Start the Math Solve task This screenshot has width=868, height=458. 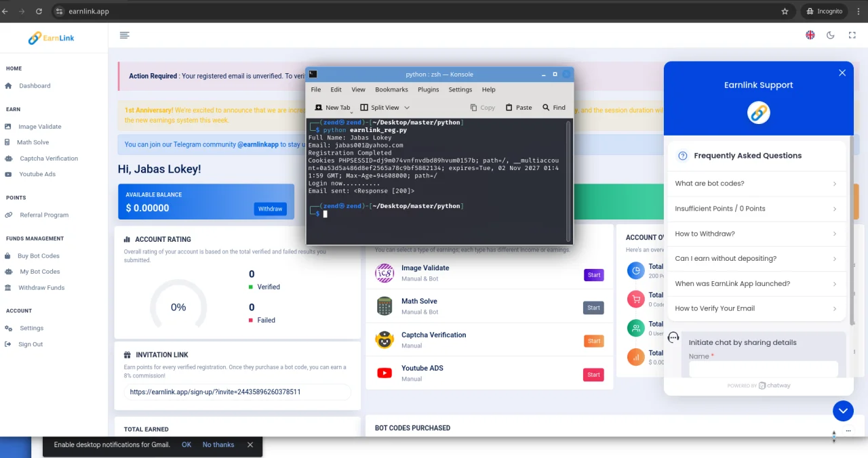[x=593, y=308]
